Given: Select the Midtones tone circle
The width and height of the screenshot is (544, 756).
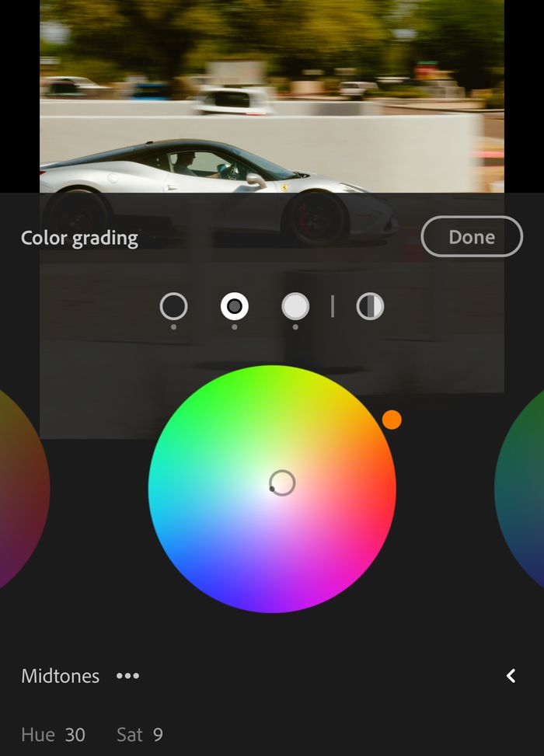Looking at the screenshot, I should pos(235,306).
